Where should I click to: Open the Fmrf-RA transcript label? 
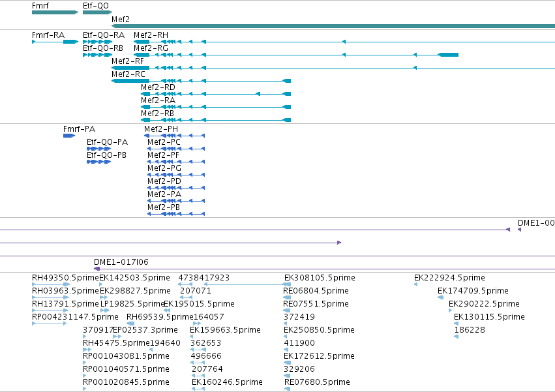(x=48, y=35)
